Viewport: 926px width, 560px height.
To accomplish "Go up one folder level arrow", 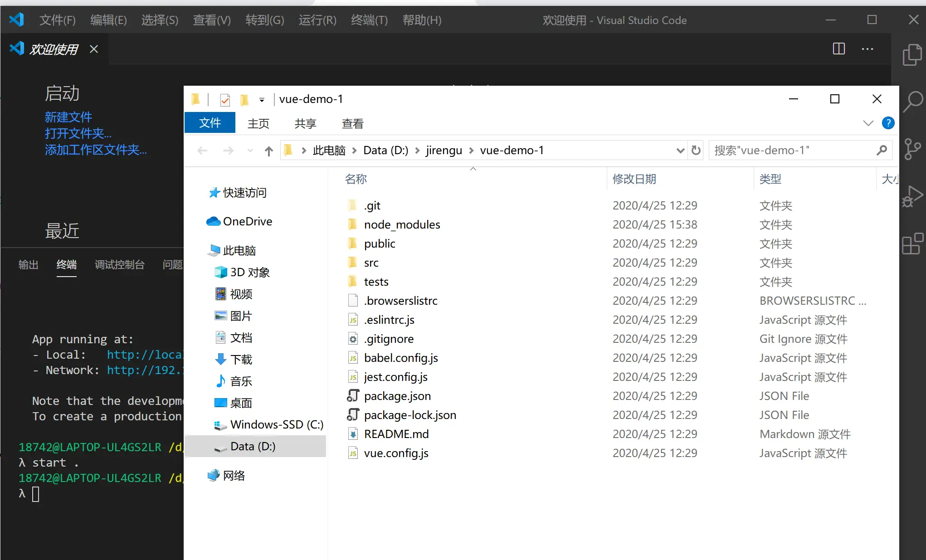I will [268, 151].
